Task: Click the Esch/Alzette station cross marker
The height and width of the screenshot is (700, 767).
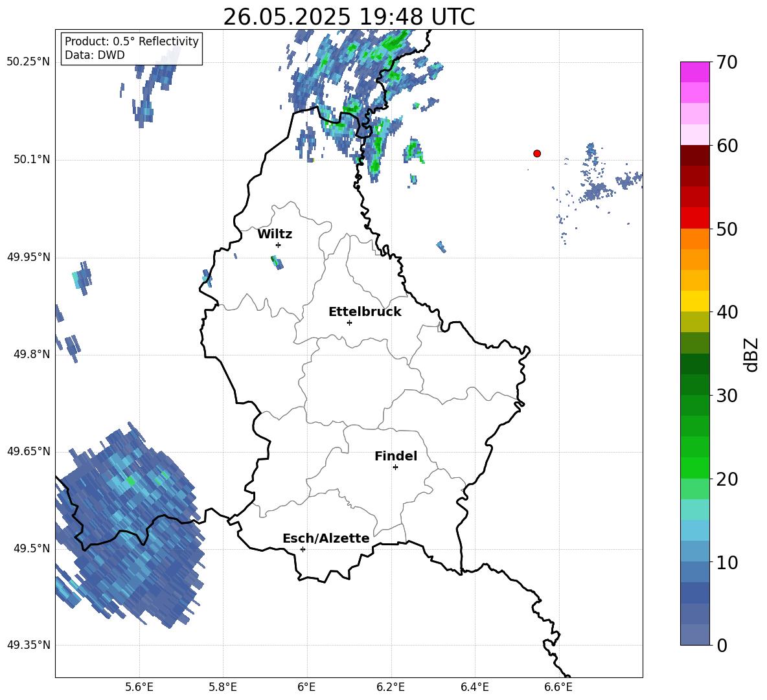Action: pyautogui.click(x=303, y=549)
